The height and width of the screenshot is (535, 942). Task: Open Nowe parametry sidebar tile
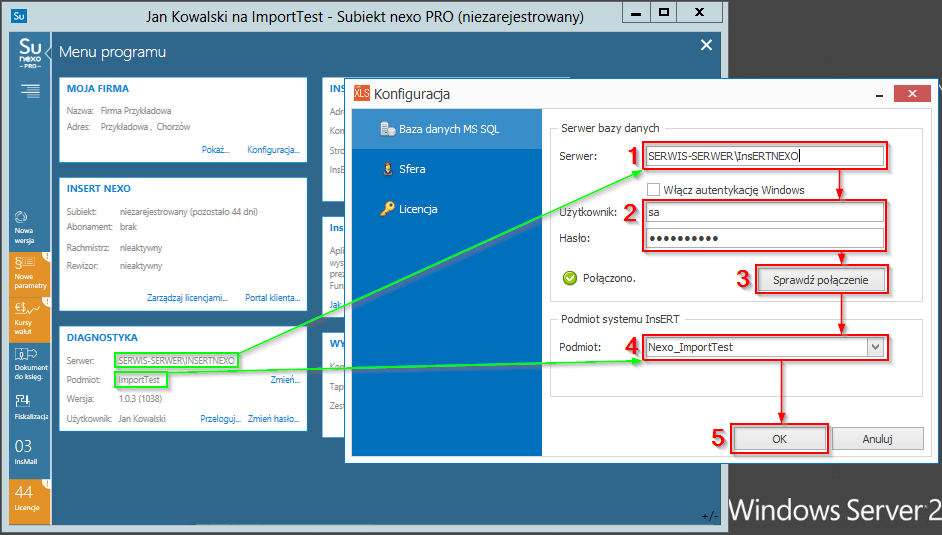pyautogui.click(x=30, y=273)
